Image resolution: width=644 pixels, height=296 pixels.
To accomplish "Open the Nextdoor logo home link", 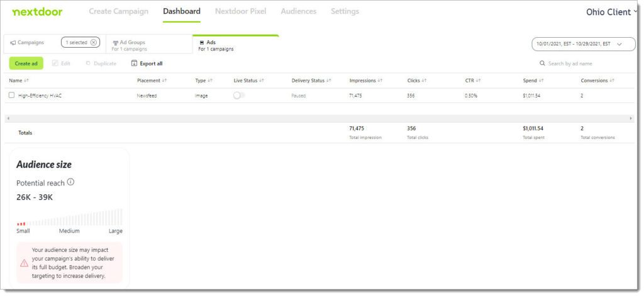I will (37, 12).
